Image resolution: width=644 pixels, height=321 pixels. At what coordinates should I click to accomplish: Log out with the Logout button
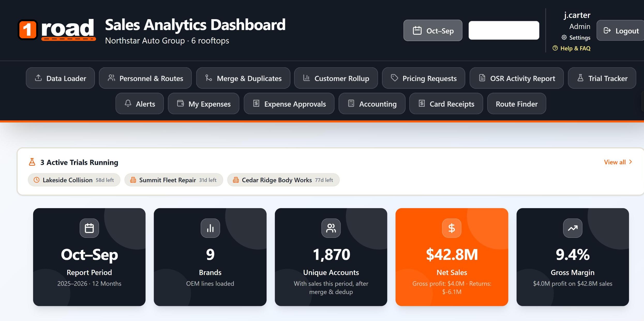point(620,31)
